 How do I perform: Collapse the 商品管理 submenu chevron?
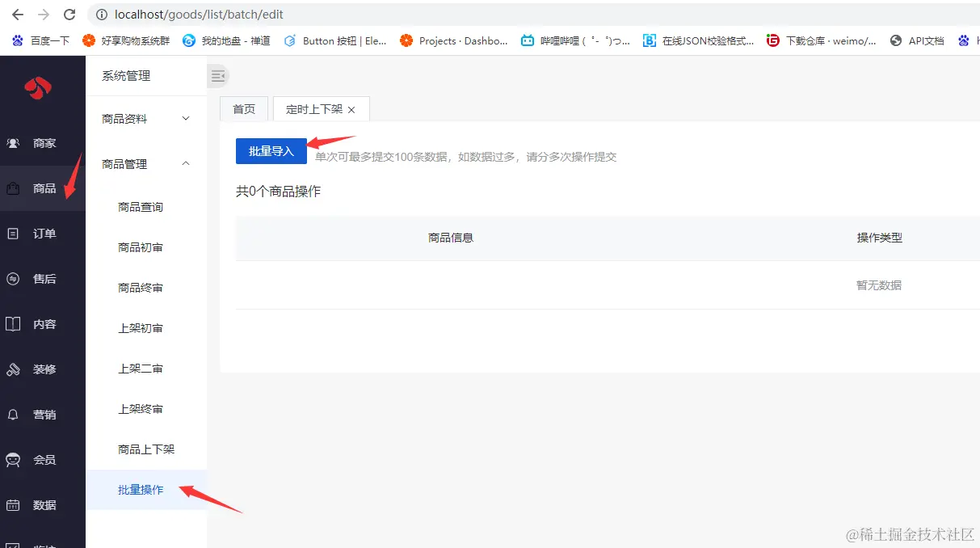(x=186, y=164)
